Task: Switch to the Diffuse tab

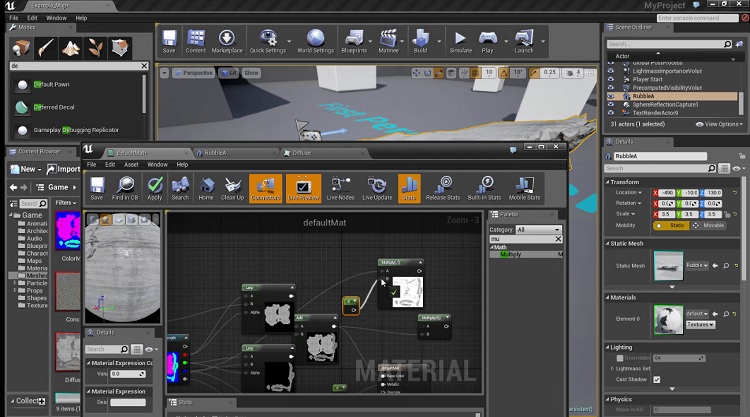Action: point(301,153)
